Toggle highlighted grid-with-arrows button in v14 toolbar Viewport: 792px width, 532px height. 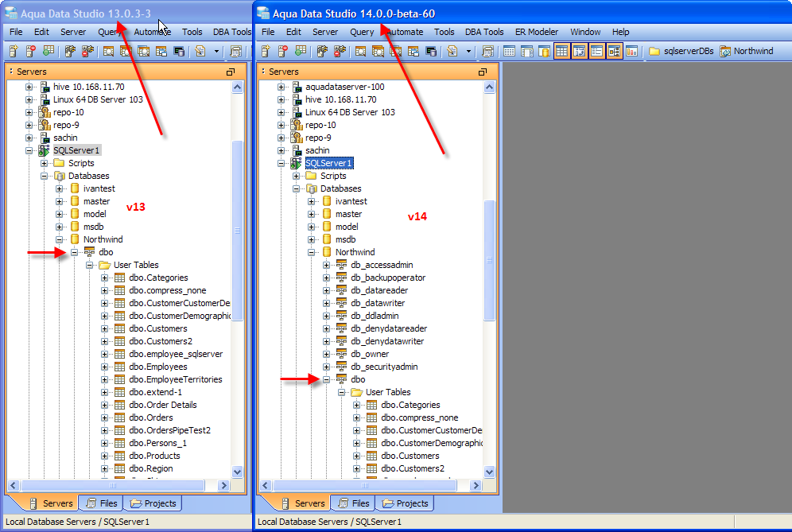coord(580,51)
